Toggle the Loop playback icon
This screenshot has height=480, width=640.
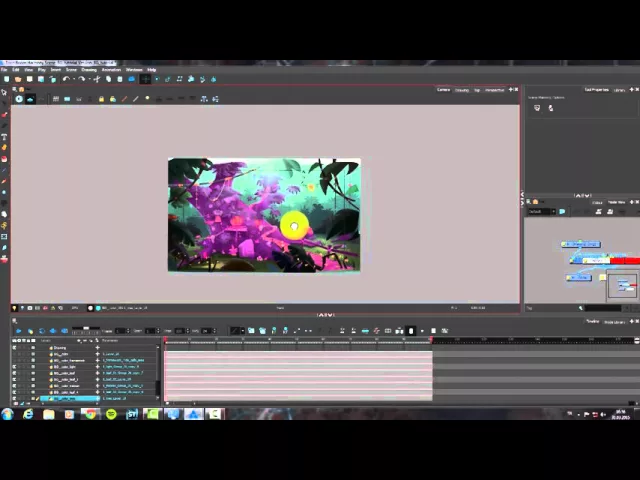[x=41, y=331]
